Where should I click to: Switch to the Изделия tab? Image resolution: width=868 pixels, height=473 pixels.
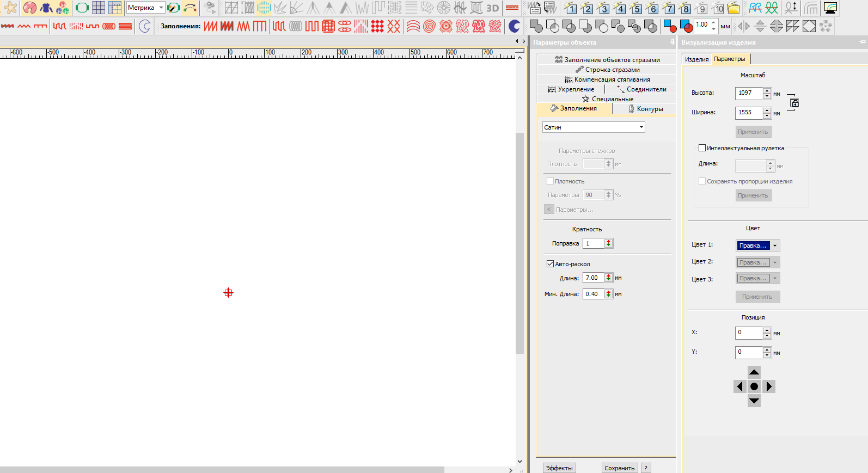point(696,59)
